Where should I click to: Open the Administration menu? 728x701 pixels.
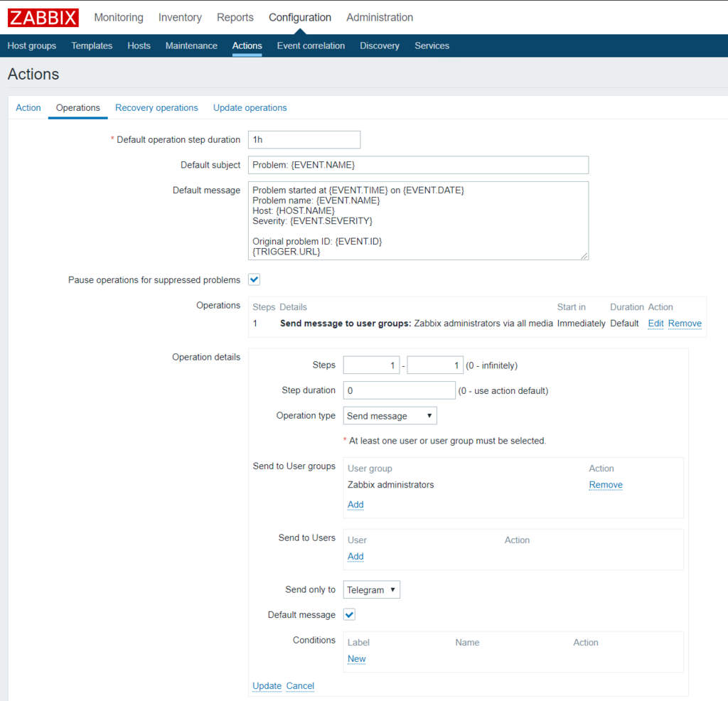(379, 18)
